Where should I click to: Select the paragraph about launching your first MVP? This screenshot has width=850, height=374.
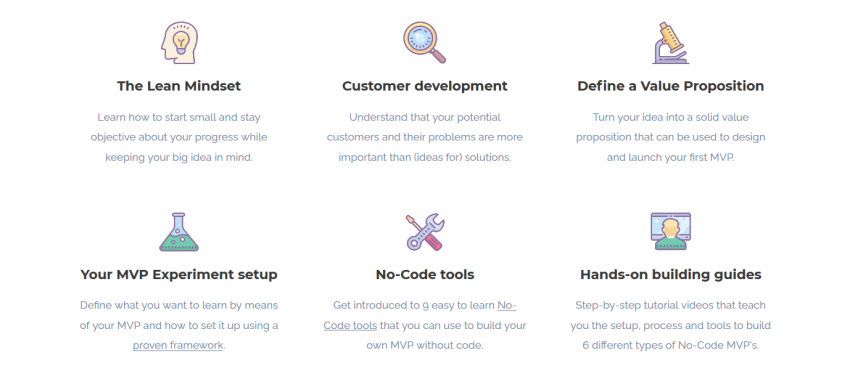click(671, 137)
